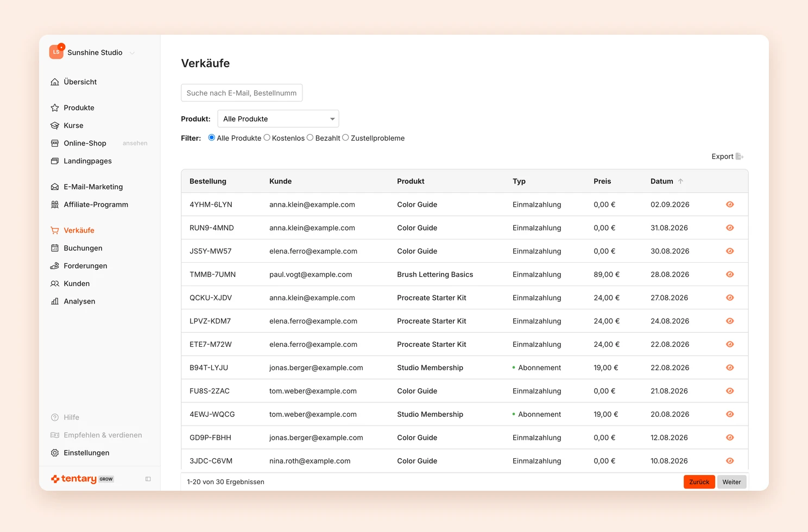Sort by the Datum column arrow

(x=680, y=181)
